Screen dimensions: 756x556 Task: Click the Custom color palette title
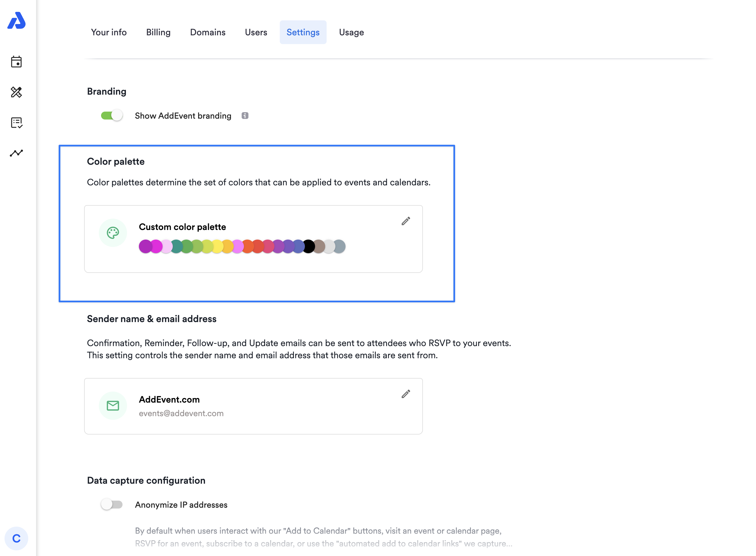182,227
